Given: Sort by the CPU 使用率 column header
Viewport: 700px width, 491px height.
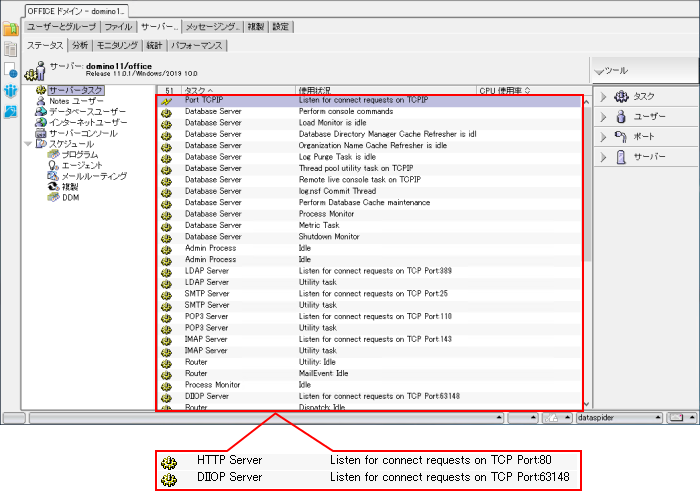Looking at the screenshot, I should 504,90.
